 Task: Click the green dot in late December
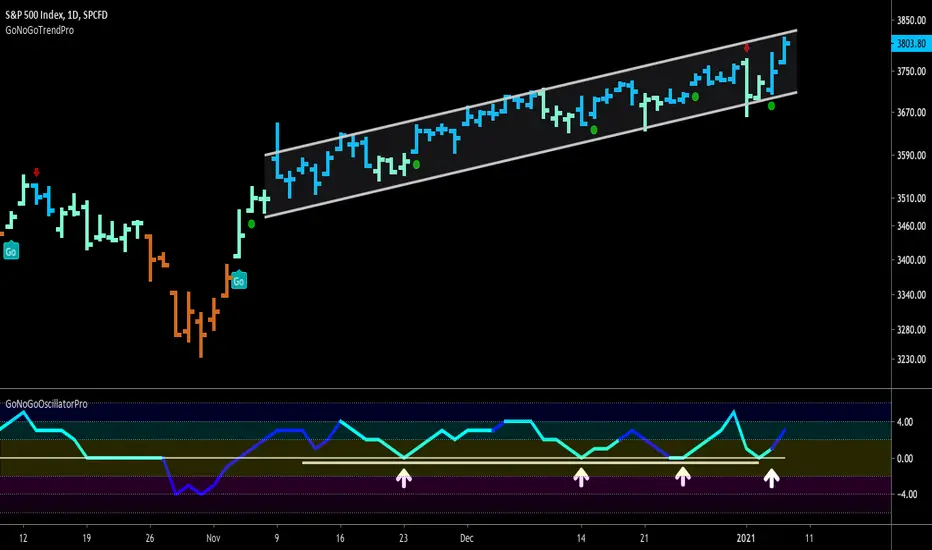click(x=695, y=96)
